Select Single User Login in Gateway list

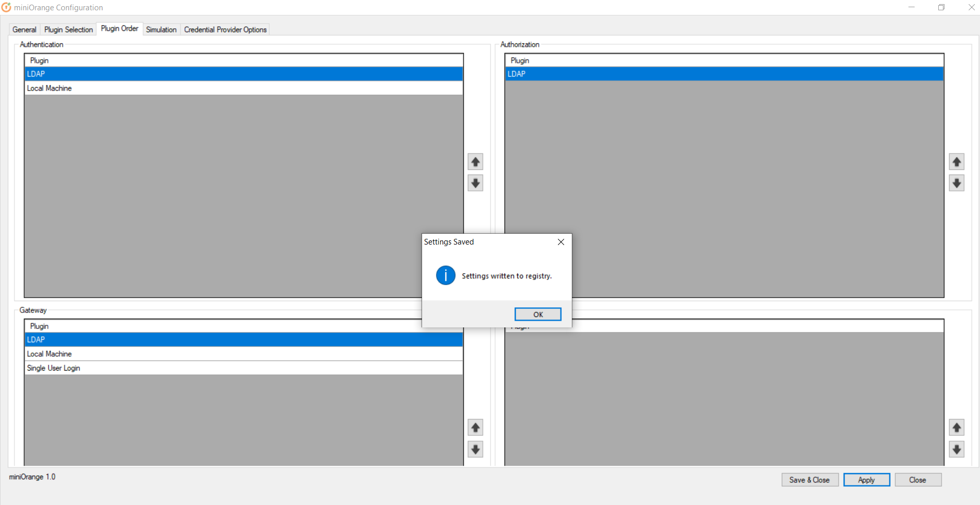pyautogui.click(x=244, y=368)
